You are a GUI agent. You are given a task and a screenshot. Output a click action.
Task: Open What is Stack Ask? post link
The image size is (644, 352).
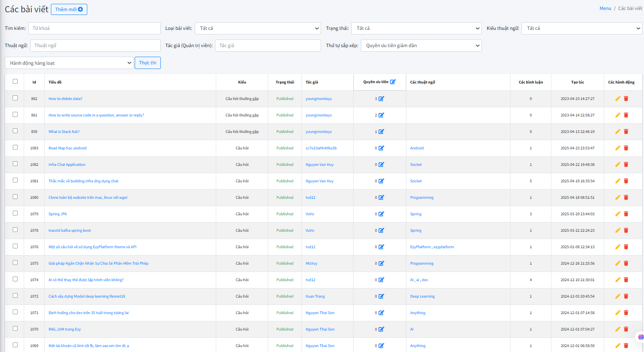click(64, 131)
